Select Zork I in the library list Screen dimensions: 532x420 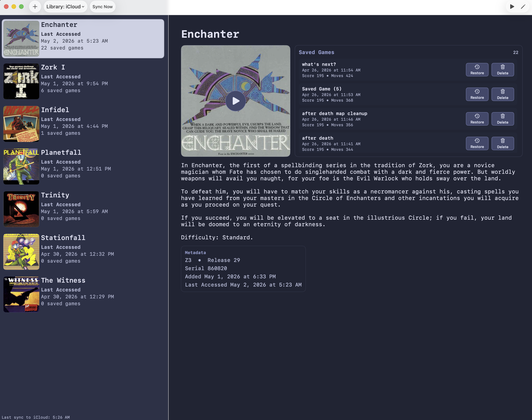click(83, 81)
